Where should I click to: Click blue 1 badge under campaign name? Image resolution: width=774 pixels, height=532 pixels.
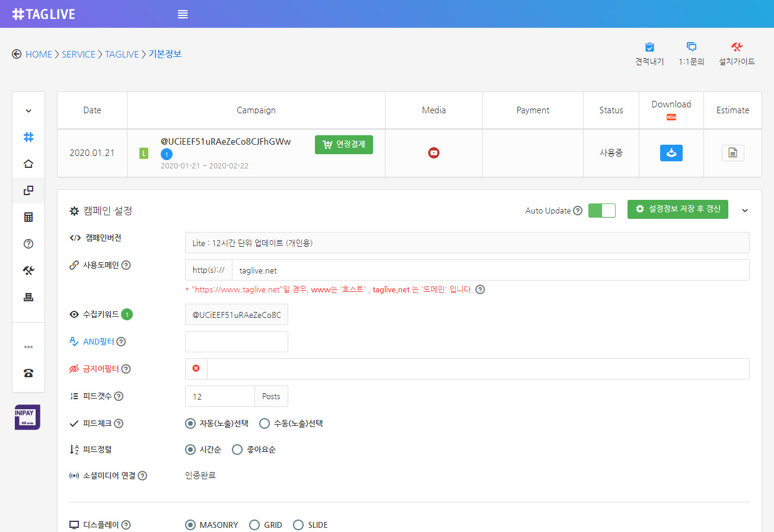(167, 154)
